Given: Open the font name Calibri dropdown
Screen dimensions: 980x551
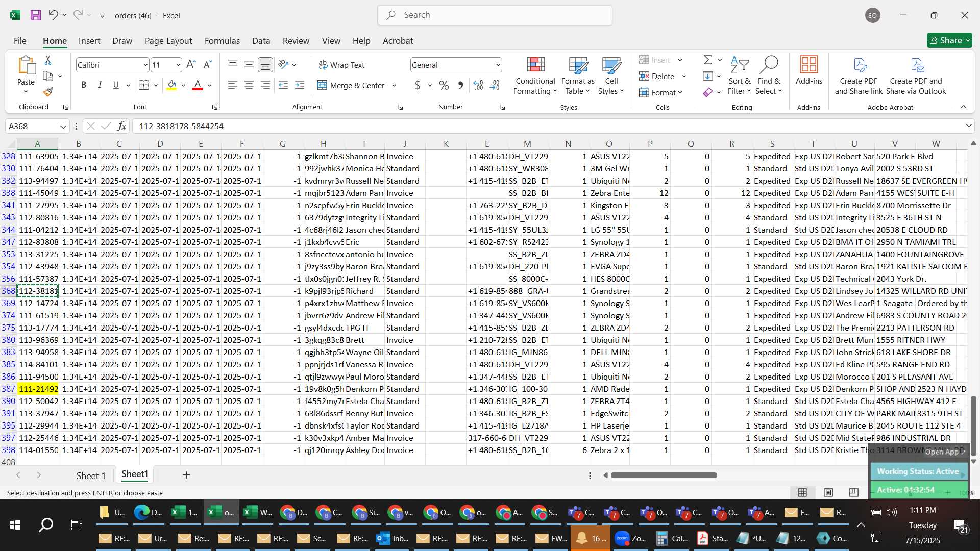Looking at the screenshot, I should (145, 65).
